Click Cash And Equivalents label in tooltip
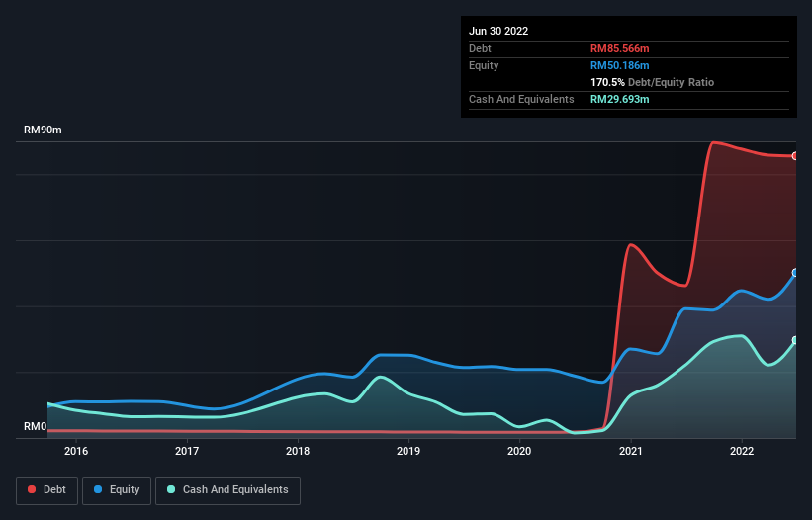Screen dimensions: 812x520 [521, 99]
